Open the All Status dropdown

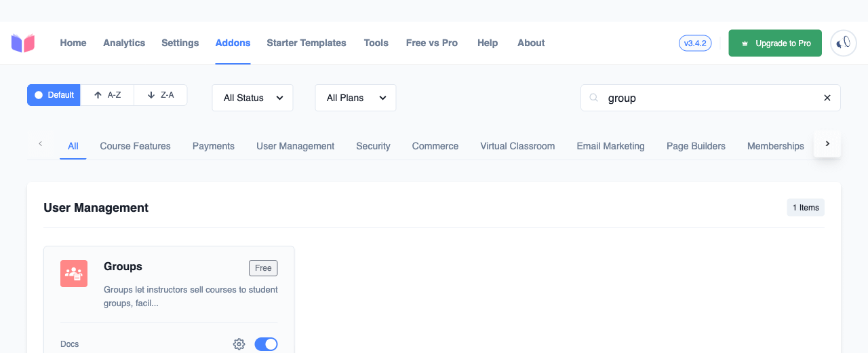[252, 98]
